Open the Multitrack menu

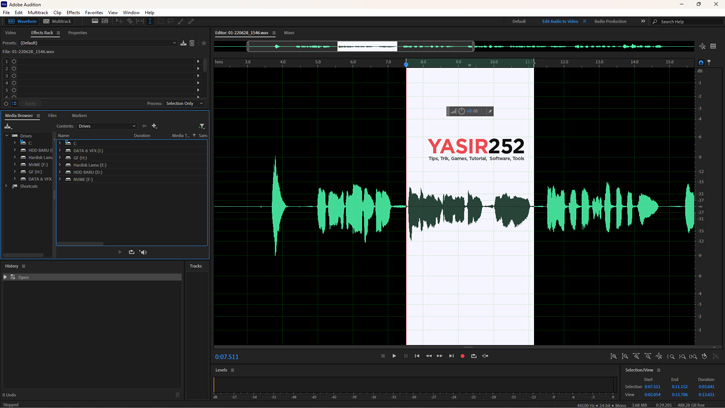38,12
